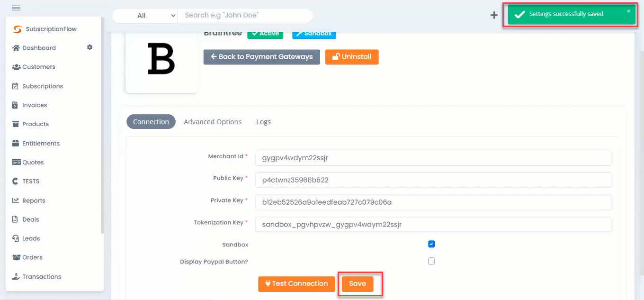Click the Products box icon
644x300 pixels.
(16, 124)
